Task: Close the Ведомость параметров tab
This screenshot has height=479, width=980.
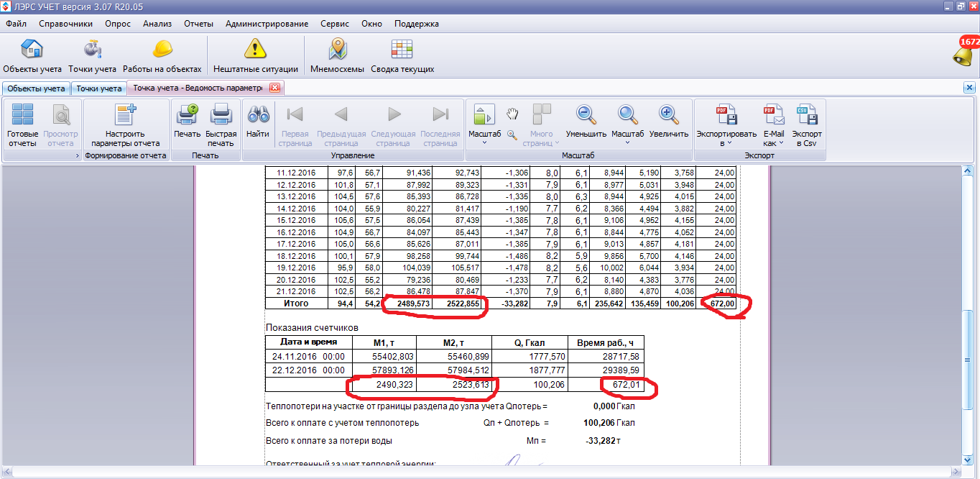Action: point(274,88)
